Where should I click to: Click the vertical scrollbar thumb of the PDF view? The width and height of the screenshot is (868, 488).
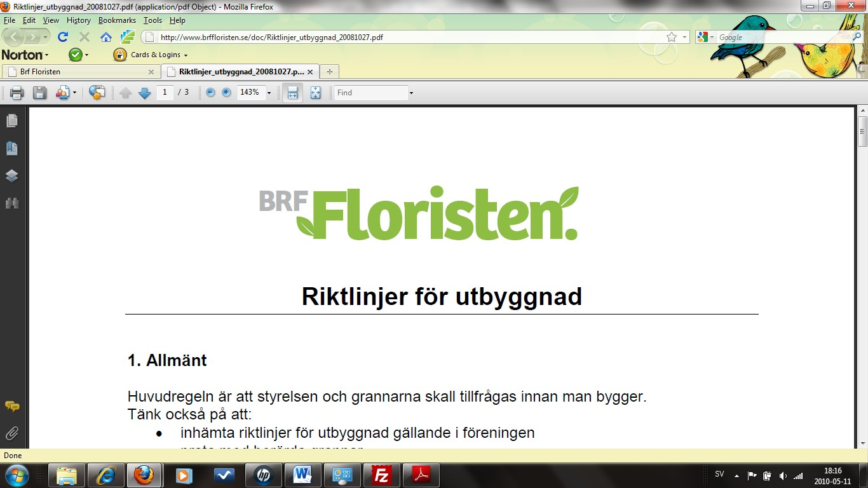(x=862, y=132)
